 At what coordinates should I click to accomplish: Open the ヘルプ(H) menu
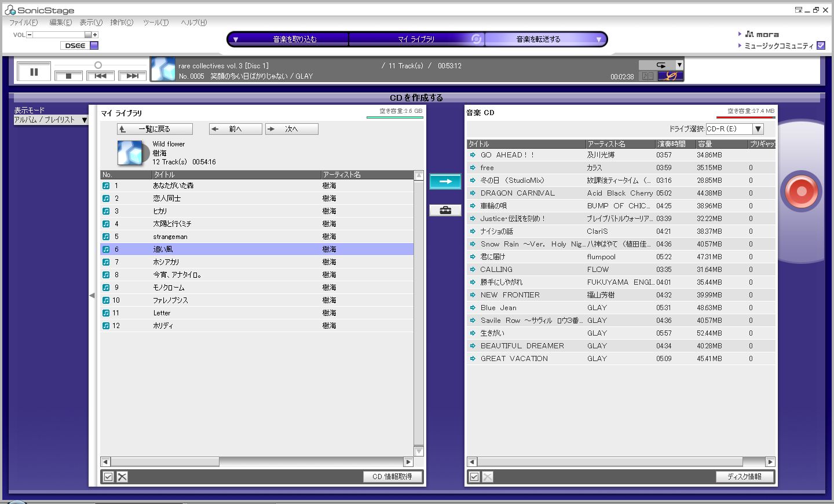tap(193, 23)
